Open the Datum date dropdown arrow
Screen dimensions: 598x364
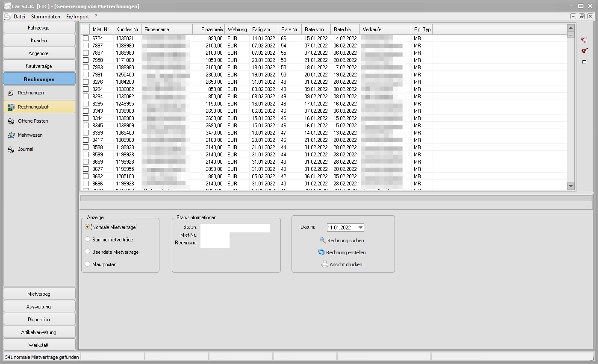[x=360, y=228]
